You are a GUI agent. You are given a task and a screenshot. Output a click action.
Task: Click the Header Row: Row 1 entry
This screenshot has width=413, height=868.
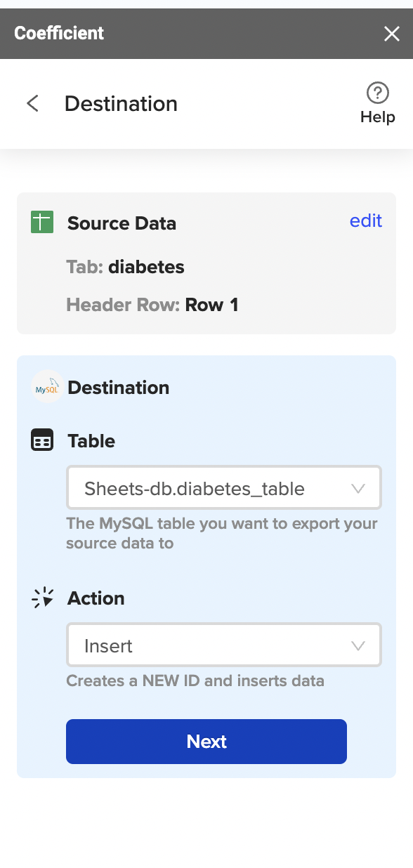point(152,305)
